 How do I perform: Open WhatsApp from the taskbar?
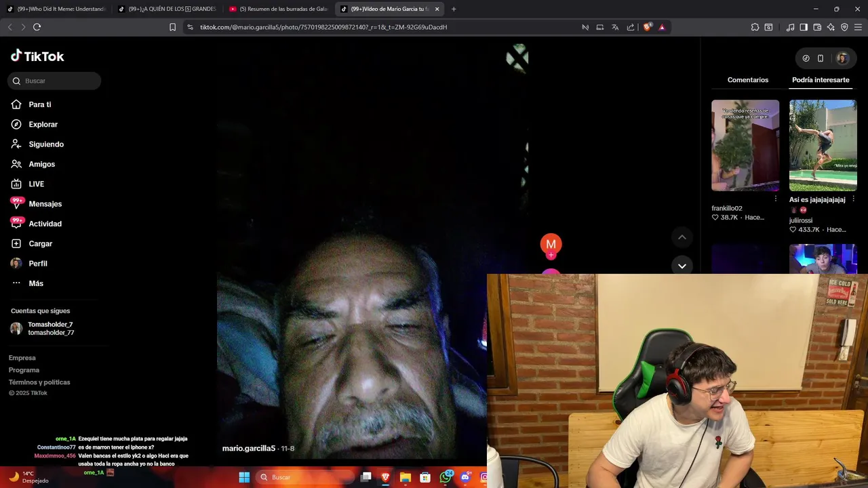[x=446, y=477]
